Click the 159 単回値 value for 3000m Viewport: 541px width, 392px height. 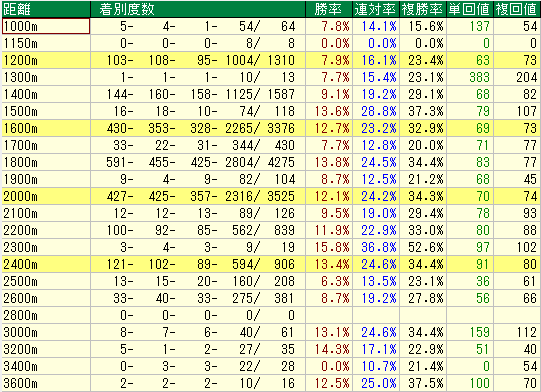click(479, 332)
